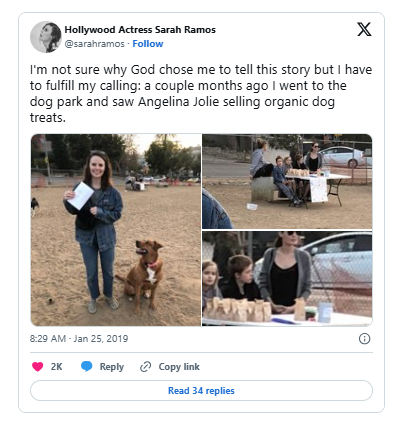
Task: Open the @sarahramos handle
Action: tap(94, 44)
